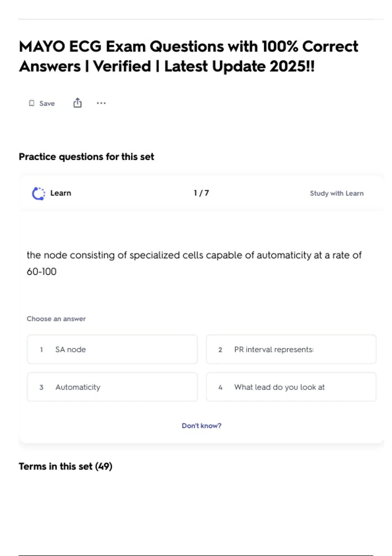Click the MAYO ECG Exam page title
The image size is (392, 556).
pos(188,56)
